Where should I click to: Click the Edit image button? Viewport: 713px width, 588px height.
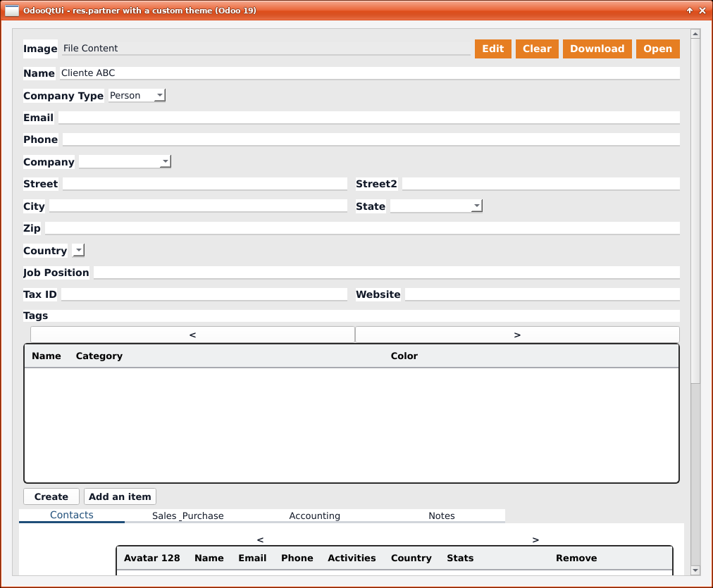click(493, 49)
